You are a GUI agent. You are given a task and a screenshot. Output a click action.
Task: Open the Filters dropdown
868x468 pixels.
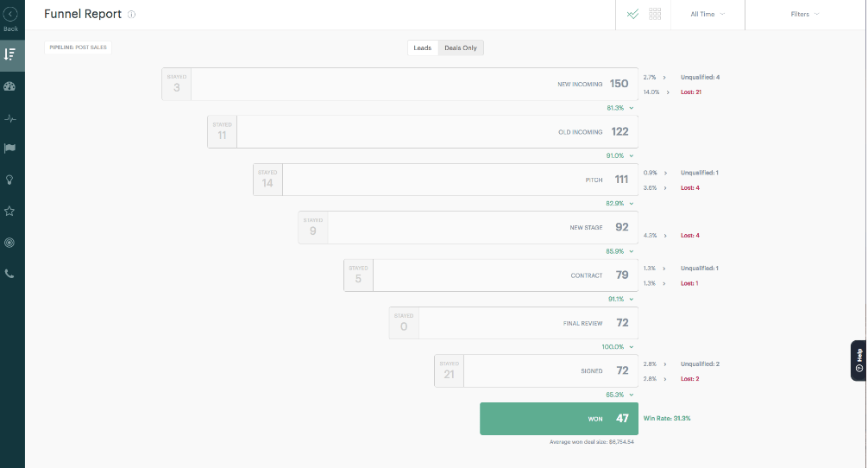[805, 15]
